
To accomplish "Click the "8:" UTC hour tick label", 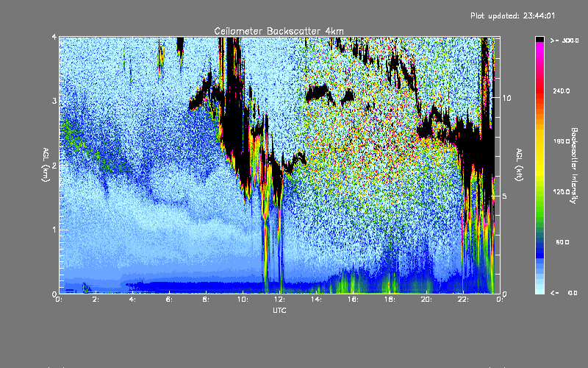I will pyautogui.click(x=206, y=300).
